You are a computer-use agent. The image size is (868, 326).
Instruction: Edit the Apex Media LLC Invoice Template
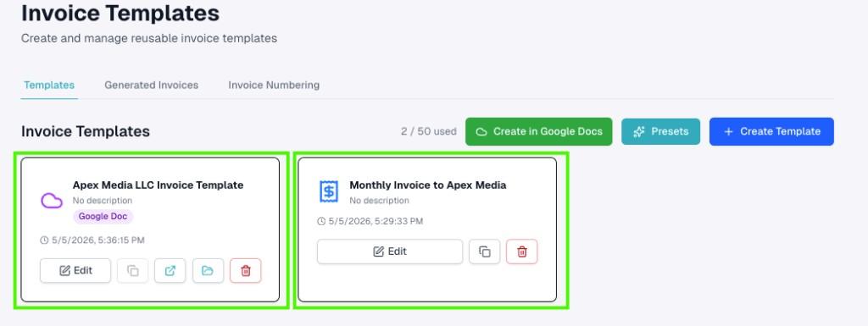tap(75, 271)
